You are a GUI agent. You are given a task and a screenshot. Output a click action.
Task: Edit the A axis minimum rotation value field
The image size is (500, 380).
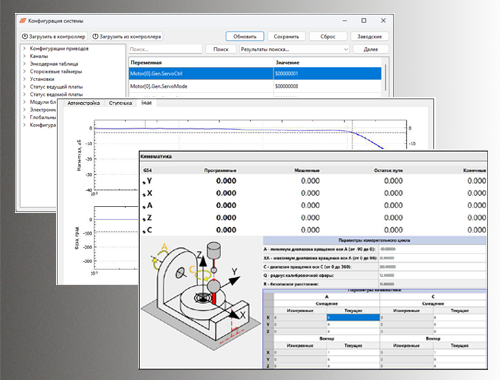(432, 249)
